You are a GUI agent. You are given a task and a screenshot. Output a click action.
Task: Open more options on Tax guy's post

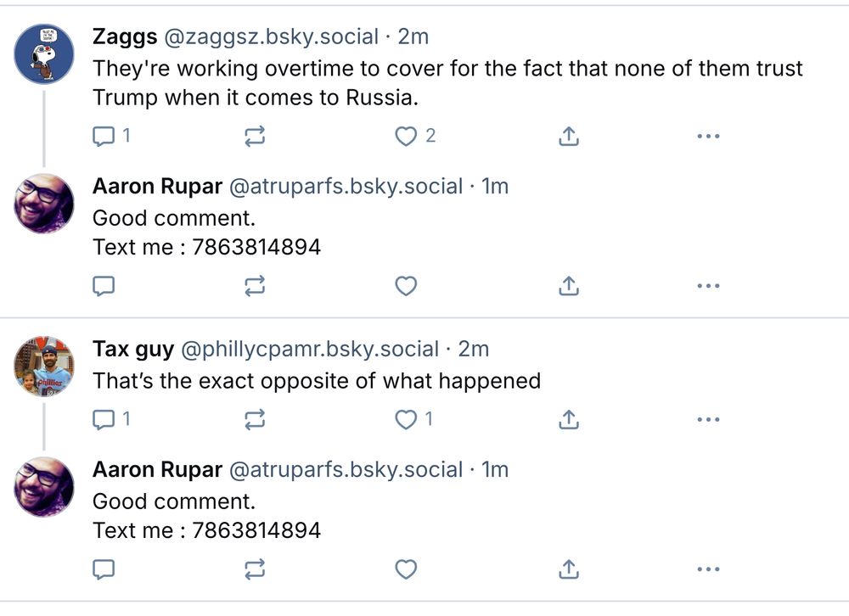(707, 419)
